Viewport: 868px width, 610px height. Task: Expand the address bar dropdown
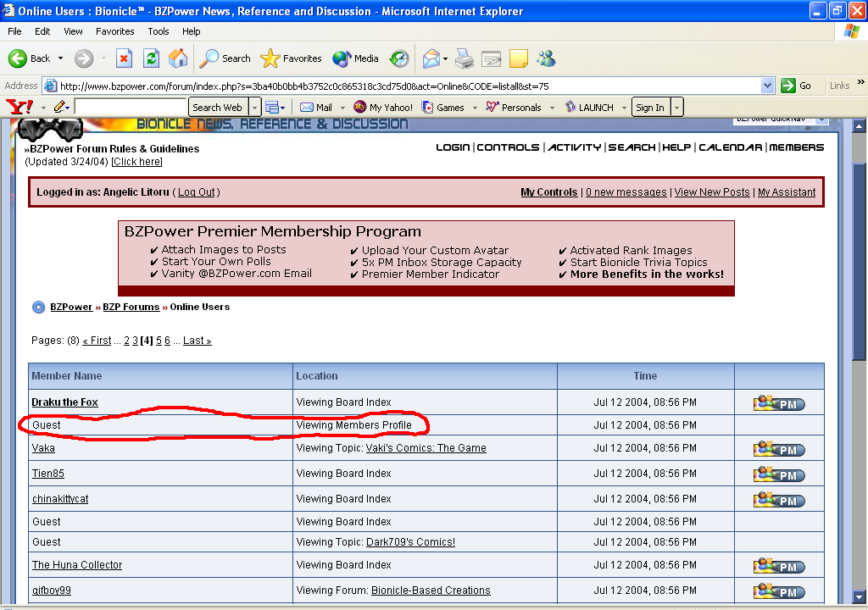768,86
